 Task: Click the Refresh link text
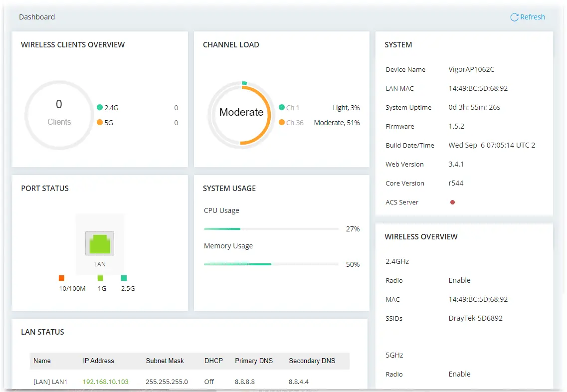pyautogui.click(x=532, y=17)
